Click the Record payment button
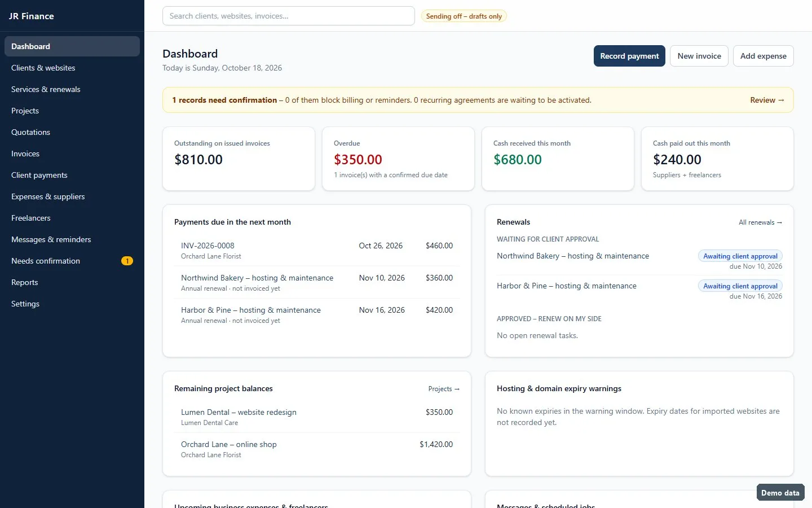This screenshot has width=812, height=508. [x=629, y=56]
